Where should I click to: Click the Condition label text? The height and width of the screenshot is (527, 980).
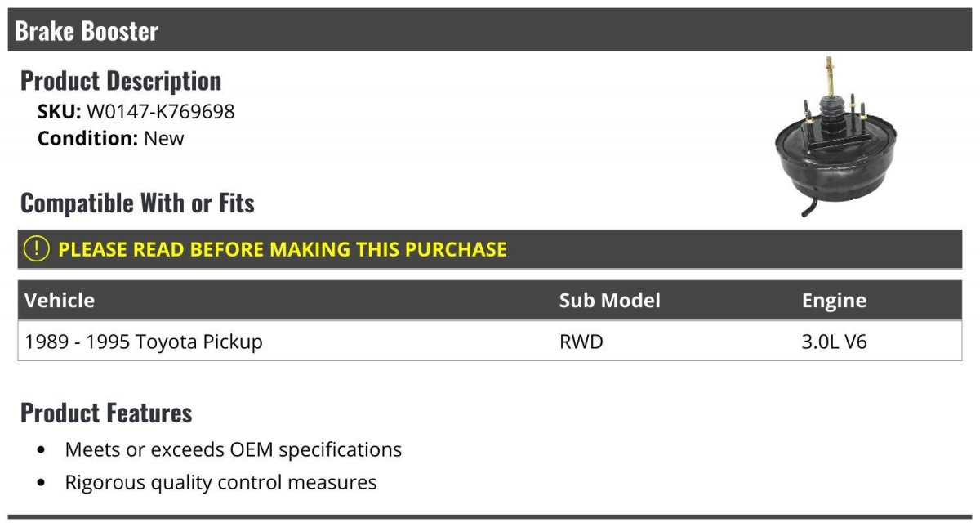pyautogui.click(x=87, y=138)
